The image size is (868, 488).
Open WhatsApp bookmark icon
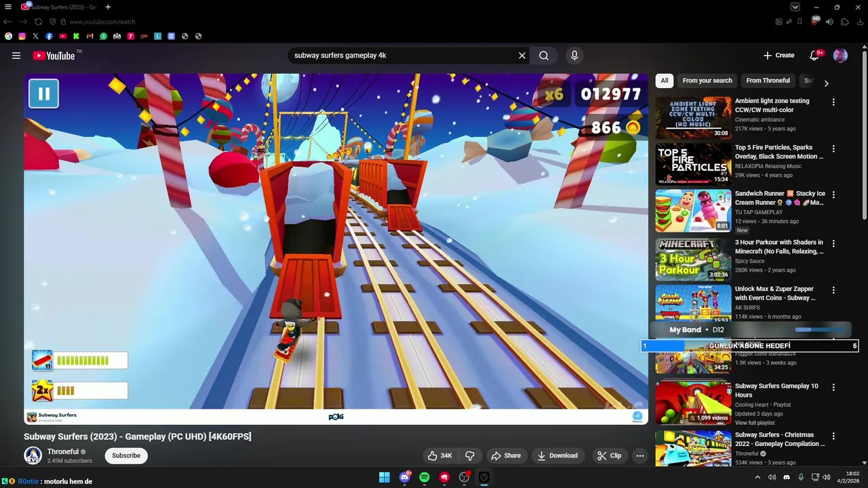coord(103,36)
